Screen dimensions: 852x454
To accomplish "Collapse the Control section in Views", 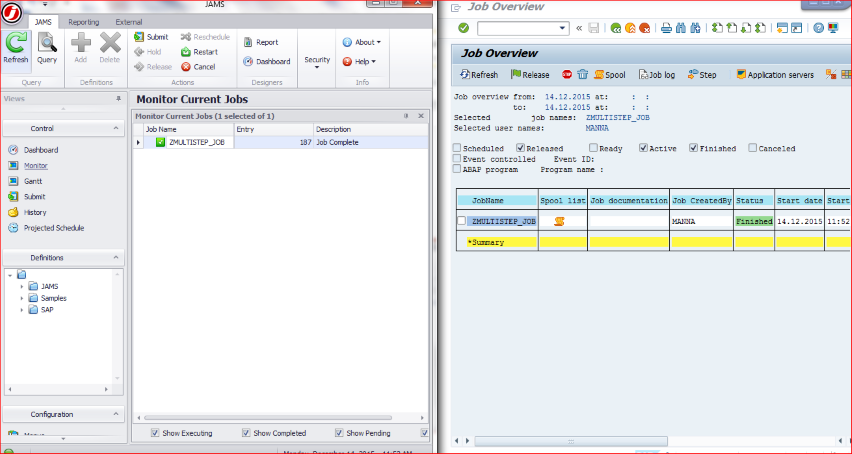I will [x=116, y=128].
